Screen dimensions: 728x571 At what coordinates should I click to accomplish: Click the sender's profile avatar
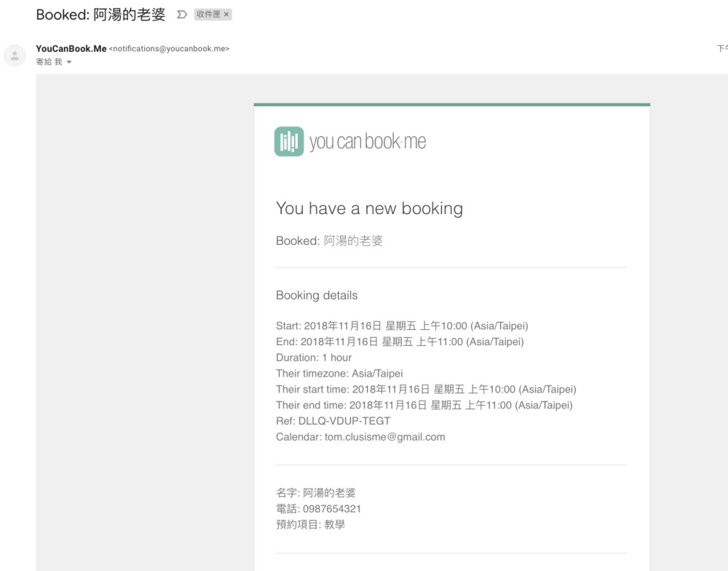pos(15,55)
